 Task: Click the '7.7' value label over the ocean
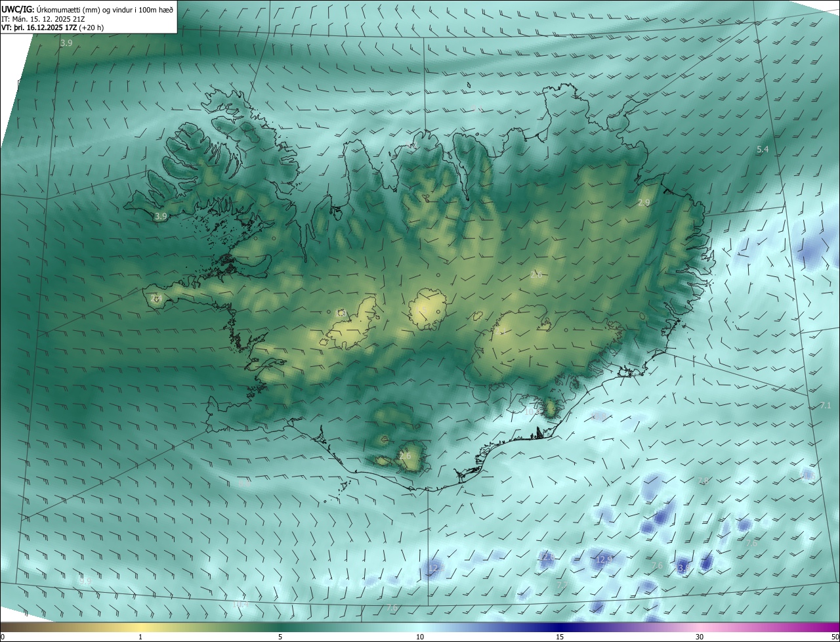coord(562,585)
